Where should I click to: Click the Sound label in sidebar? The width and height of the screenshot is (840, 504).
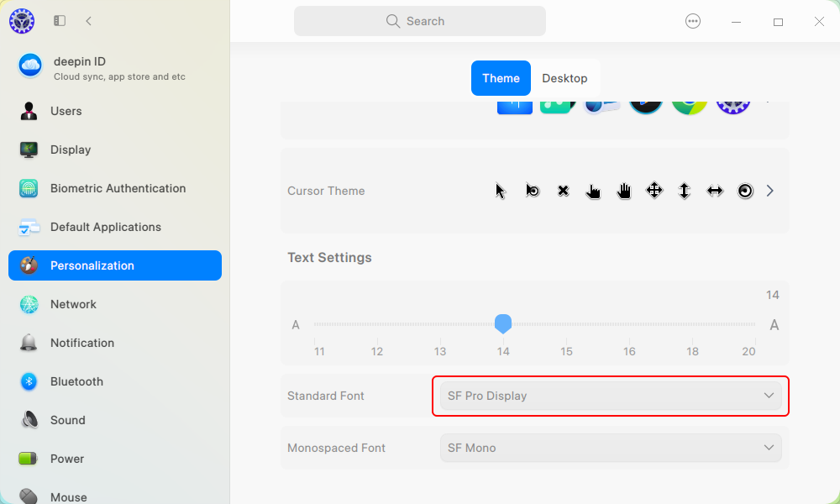tap(67, 420)
